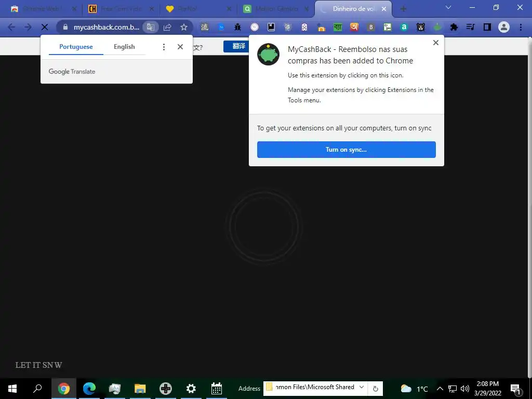The image size is (532, 399).
Task: Click the URL field mycashback.com.b...
Action: pyautogui.click(x=107, y=27)
